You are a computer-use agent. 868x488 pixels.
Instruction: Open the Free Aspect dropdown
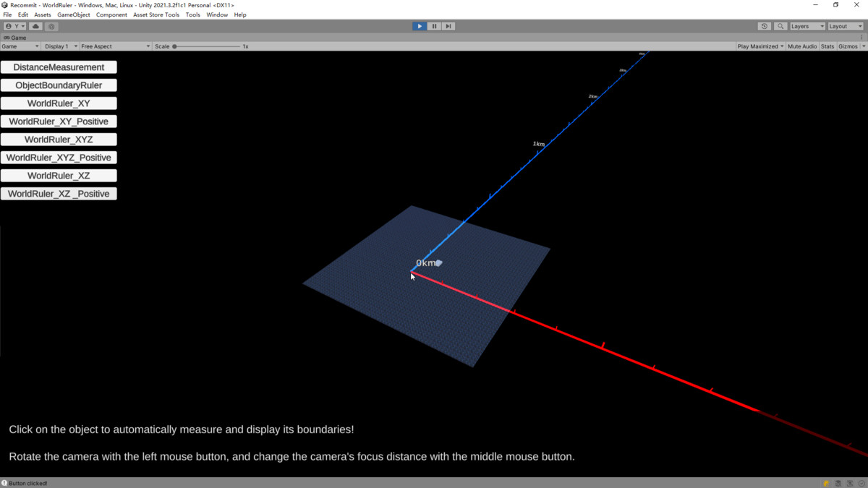pos(115,46)
